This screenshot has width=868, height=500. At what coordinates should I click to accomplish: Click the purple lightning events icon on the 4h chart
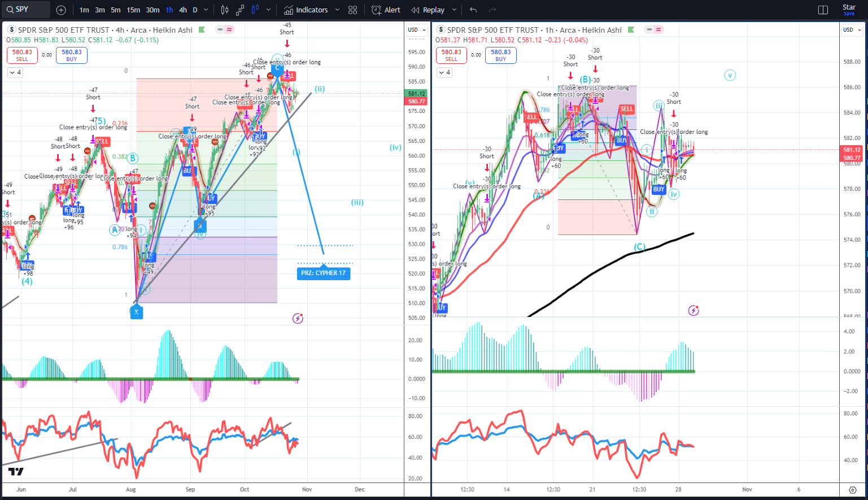tap(298, 318)
